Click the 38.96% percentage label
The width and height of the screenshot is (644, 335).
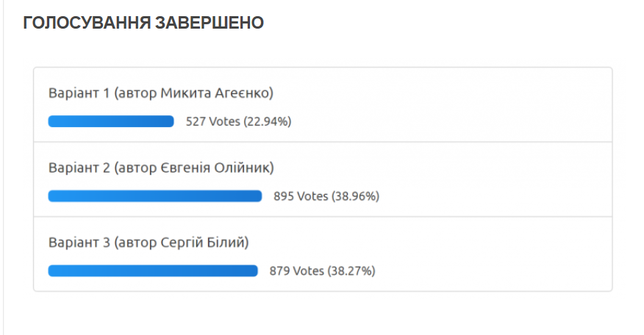click(357, 196)
